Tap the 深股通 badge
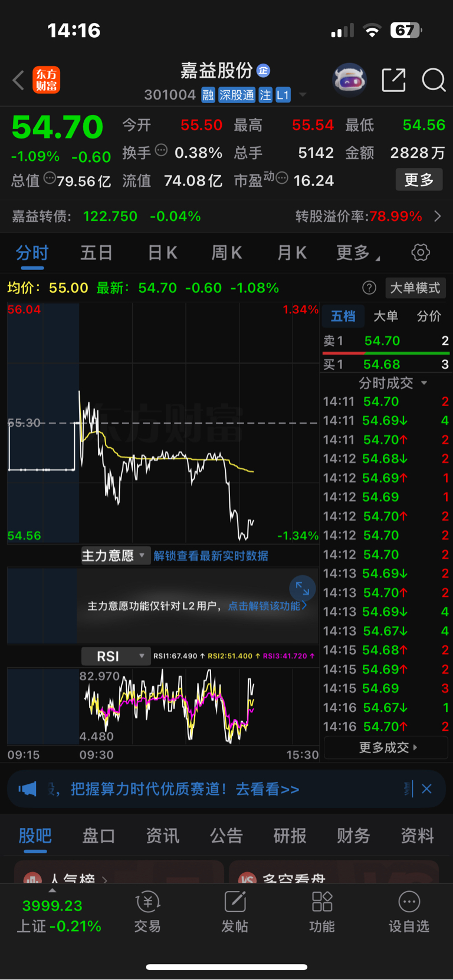 [x=237, y=95]
